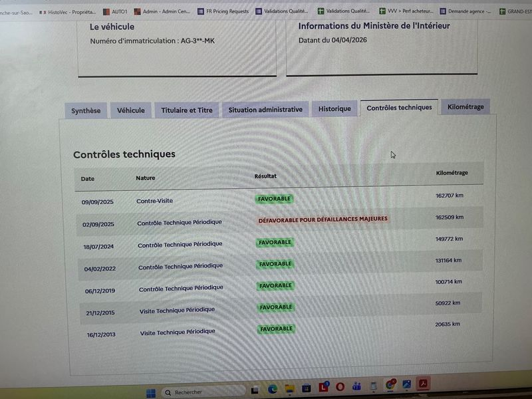532x399 pixels.
Task: Click FAVORABLE badge in the 16/12/2013 row
Action: (x=276, y=329)
